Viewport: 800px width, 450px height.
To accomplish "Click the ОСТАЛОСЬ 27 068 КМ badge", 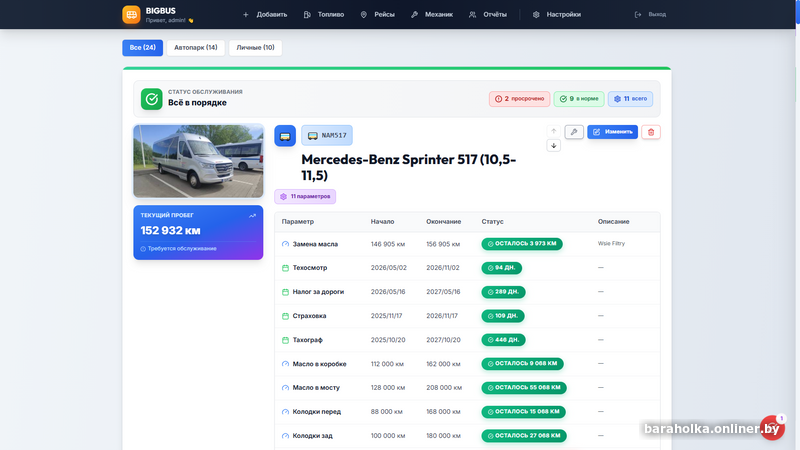I will pyautogui.click(x=524, y=436).
